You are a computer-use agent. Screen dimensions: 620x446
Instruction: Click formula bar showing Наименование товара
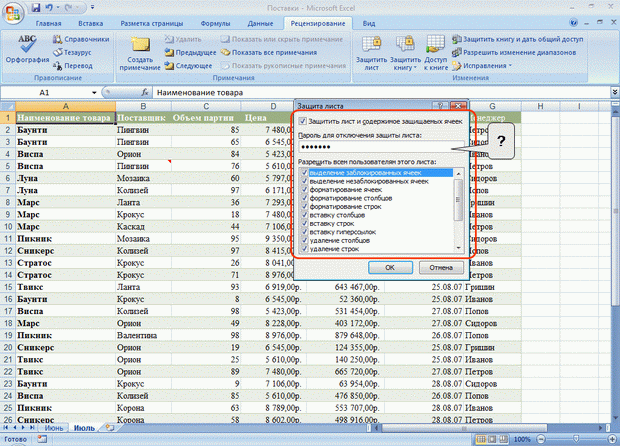coord(381,93)
